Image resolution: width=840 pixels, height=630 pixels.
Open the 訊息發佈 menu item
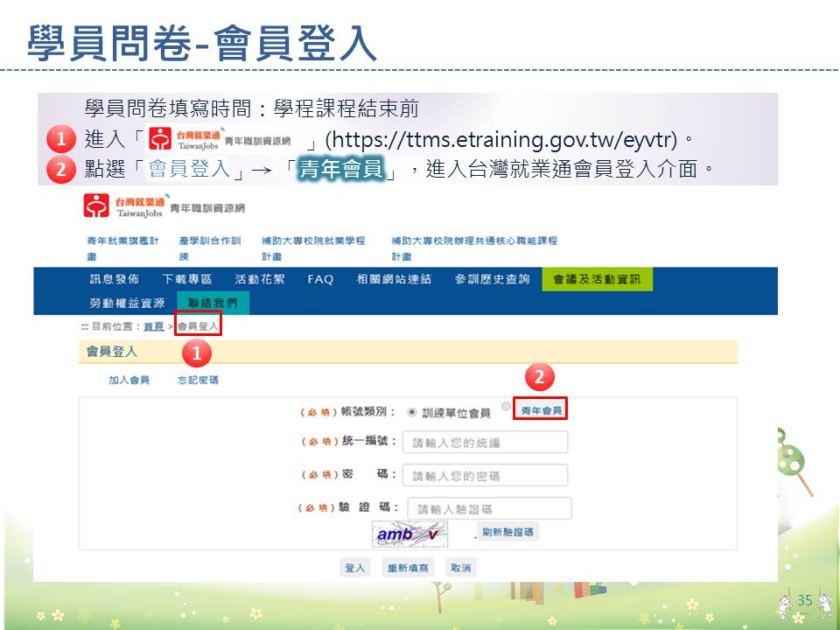pos(114,280)
